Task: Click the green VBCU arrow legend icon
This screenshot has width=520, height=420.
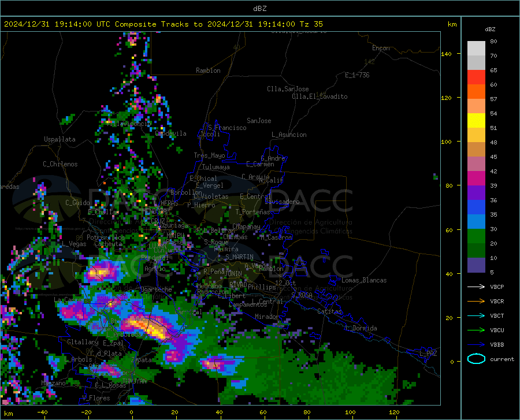Action: coord(476,330)
